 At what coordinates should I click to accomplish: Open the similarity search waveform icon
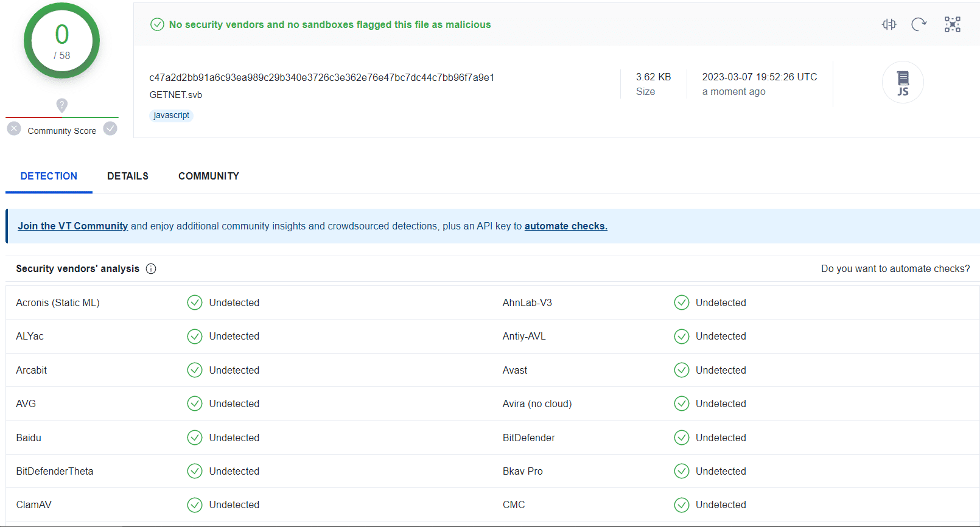pyautogui.click(x=889, y=24)
